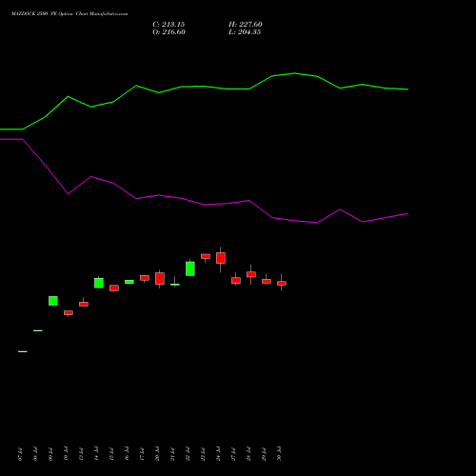
Task: Select the red candle above 13 Jul
Action: [84, 304]
